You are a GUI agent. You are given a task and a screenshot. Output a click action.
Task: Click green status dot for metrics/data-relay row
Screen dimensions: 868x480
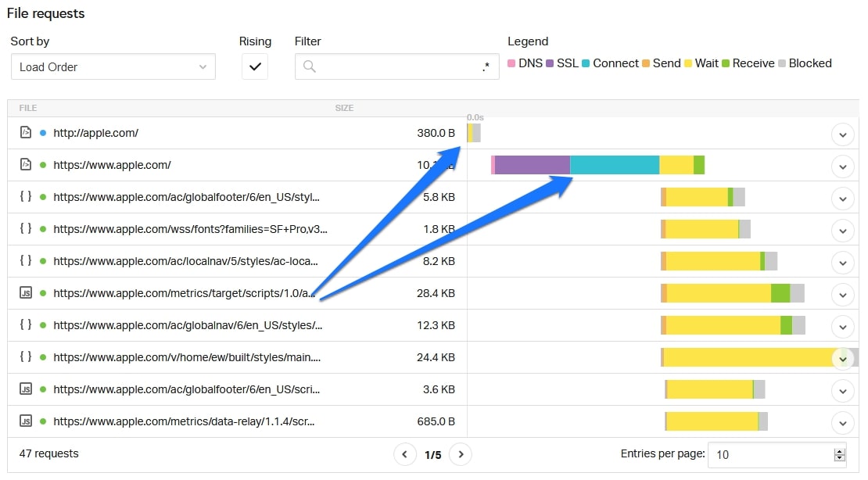[x=43, y=422]
